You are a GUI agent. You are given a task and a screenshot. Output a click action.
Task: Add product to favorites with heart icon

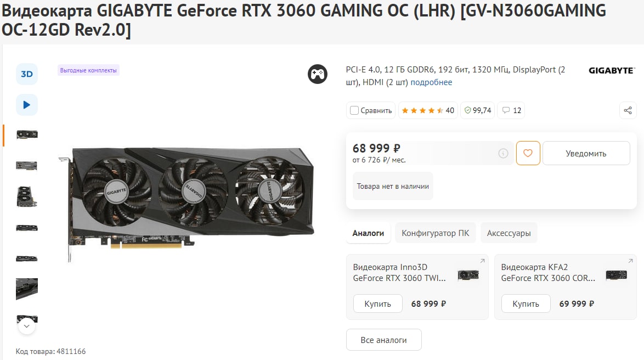[528, 153]
